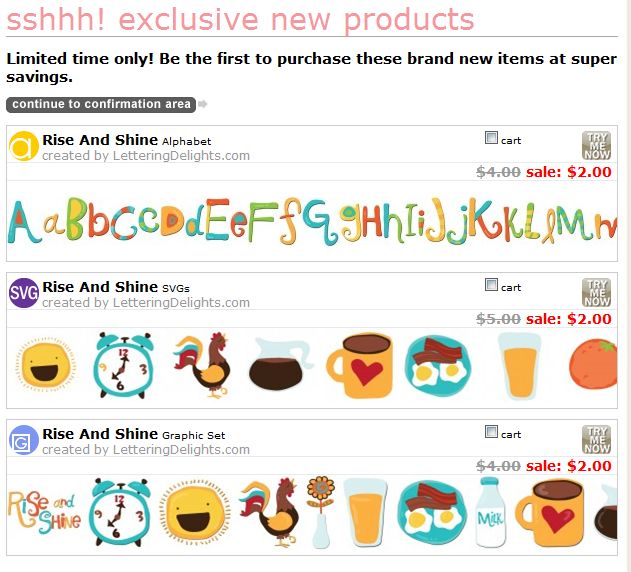Click the Rise and Shine word art thumbnail
Image resolution: width=631 pixels, height=572 pixels.
pyautogui.click(x=44, y=512)
